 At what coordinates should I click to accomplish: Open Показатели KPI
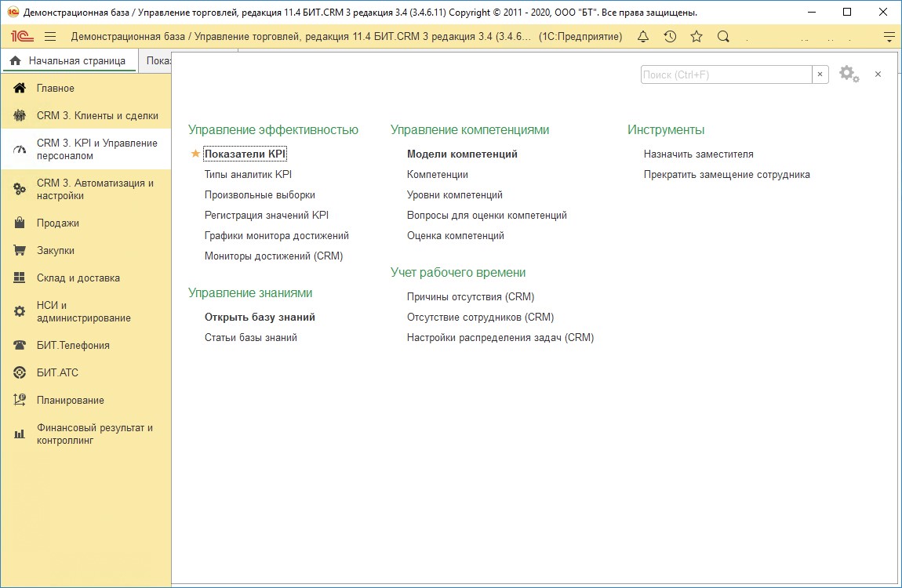point(245,154)
